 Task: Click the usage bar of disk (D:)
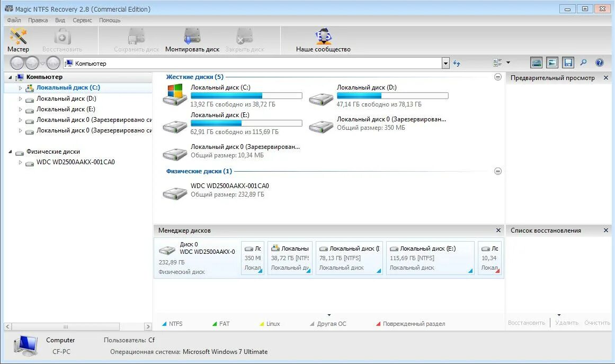[393, 96]
